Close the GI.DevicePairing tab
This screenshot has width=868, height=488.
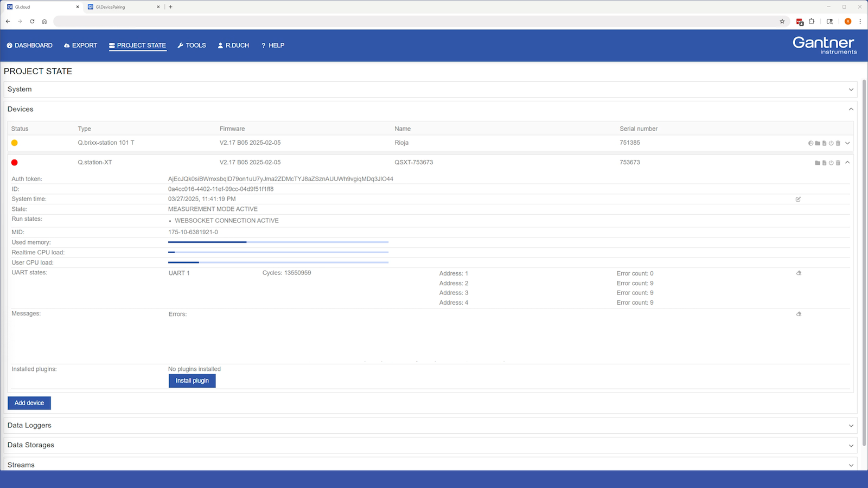pos(158,7)
